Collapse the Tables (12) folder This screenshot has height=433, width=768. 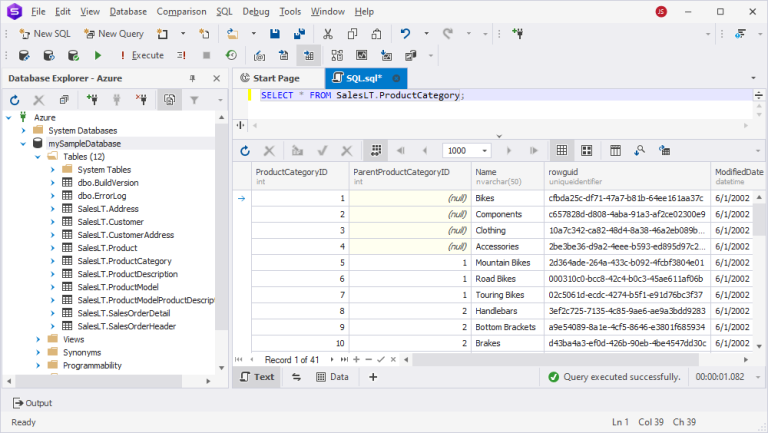[38, 157]
